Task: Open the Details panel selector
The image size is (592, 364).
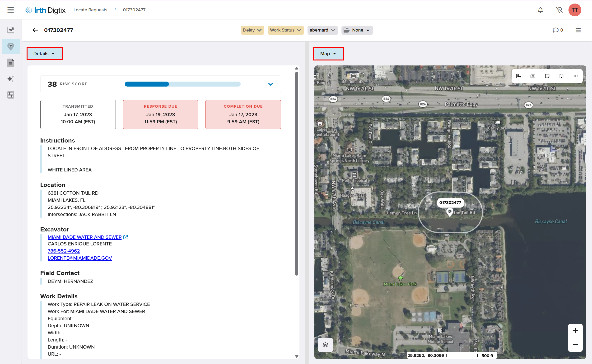Action: tap(44, 53)
